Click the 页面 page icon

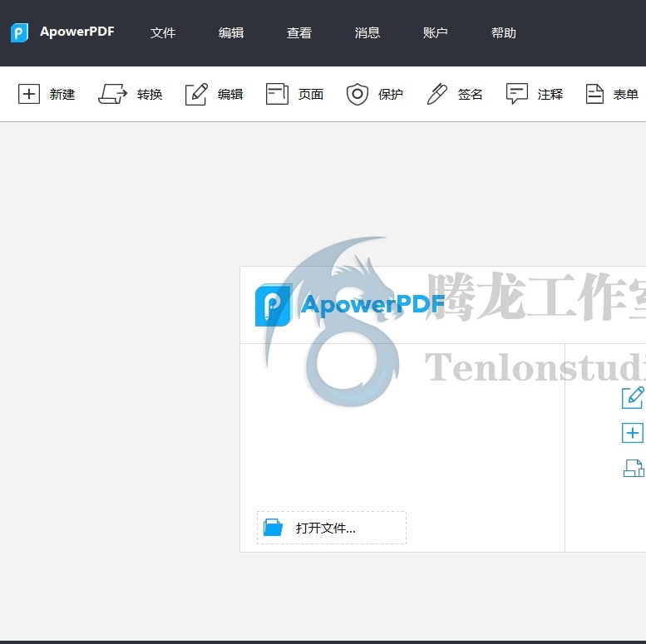coord(277,94)
